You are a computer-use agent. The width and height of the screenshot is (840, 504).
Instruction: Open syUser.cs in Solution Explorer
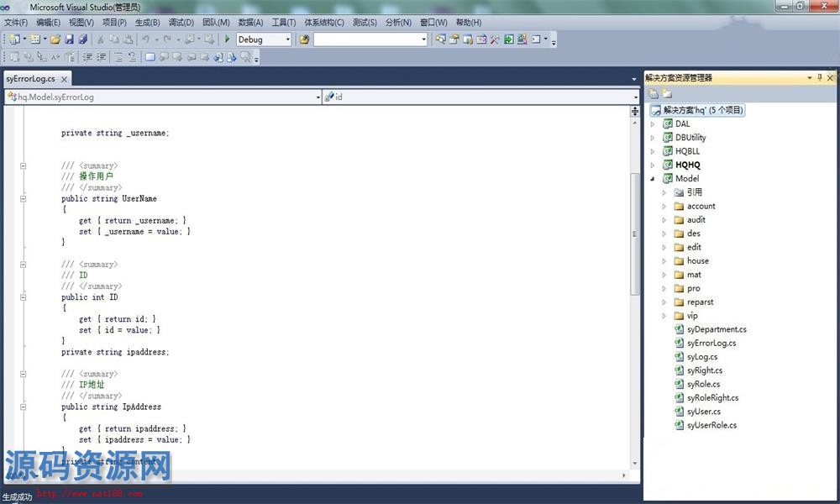(x=703, y=412)
